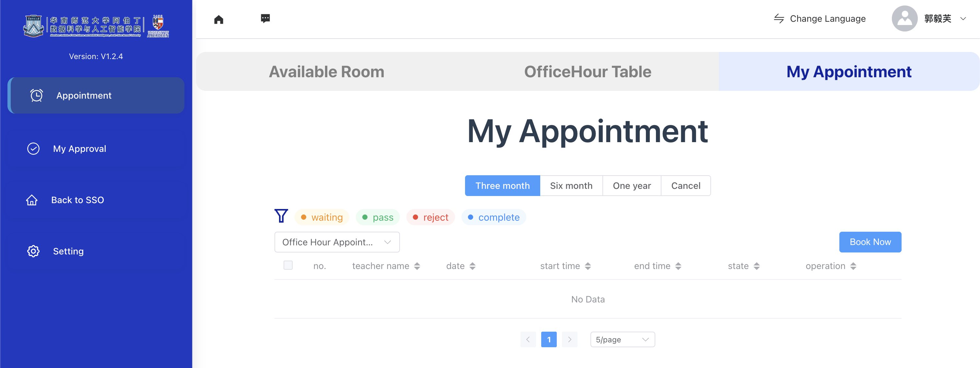Click the user avatar icon
This screenshot has height=368, width=980.
click(x=905, y=18)
